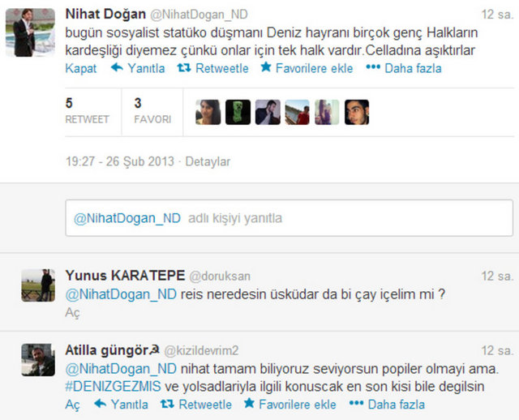
Task: Open Nihat Doğan's profile picture
Action: tap(31, 32)
